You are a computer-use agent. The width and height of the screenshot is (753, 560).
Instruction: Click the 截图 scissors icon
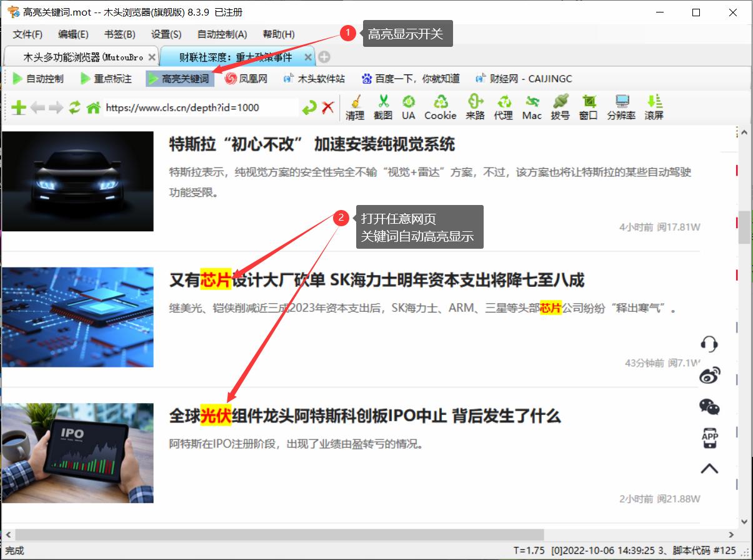(383, 107)
